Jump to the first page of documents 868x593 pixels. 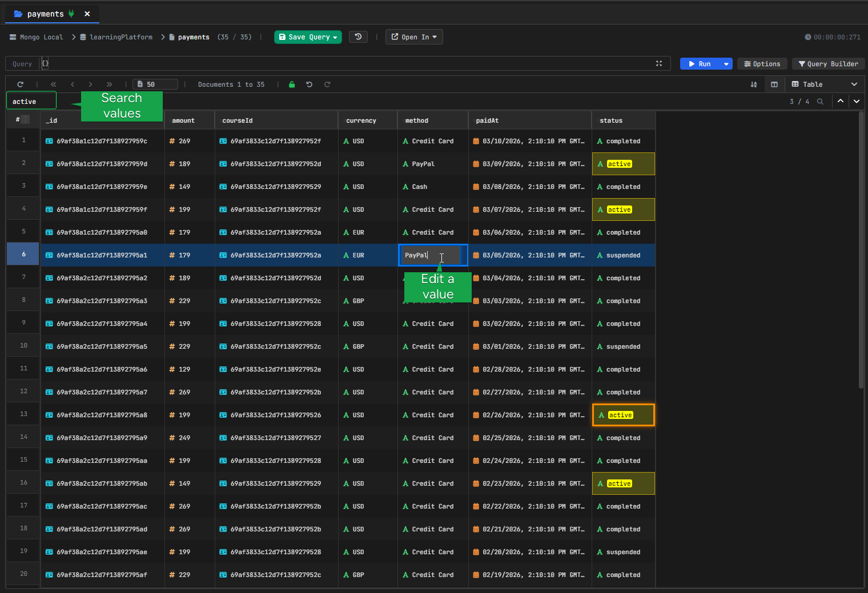[x=54, y=84]
